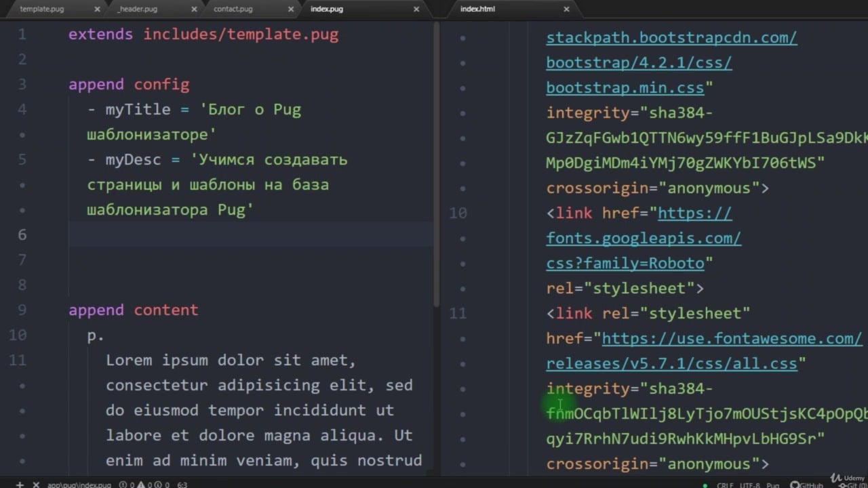Screen dimensions: 868x488
Task: Click 'rel="stylesheet">' text in index.html
Action: [625, 288]
